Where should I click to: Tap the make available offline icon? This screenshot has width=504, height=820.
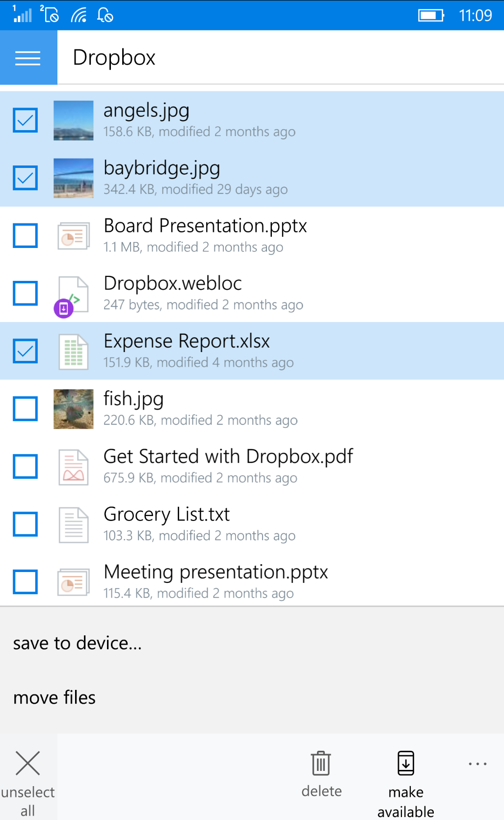pos(406,763)
